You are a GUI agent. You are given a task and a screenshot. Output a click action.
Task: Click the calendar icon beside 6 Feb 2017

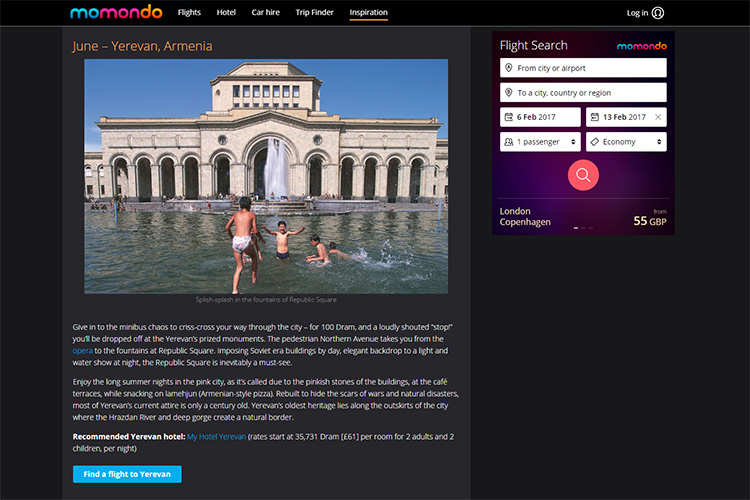pyautogui.click(x=508, y=117)
